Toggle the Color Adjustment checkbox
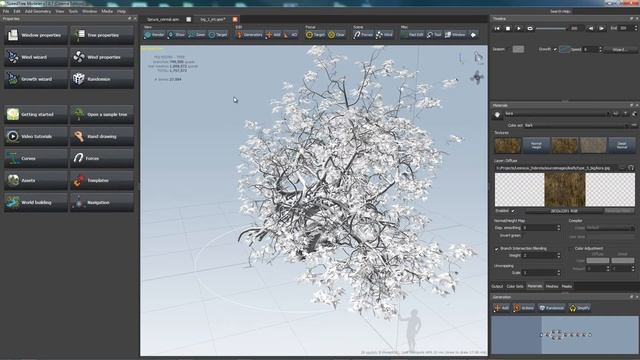 click(571, 249)
